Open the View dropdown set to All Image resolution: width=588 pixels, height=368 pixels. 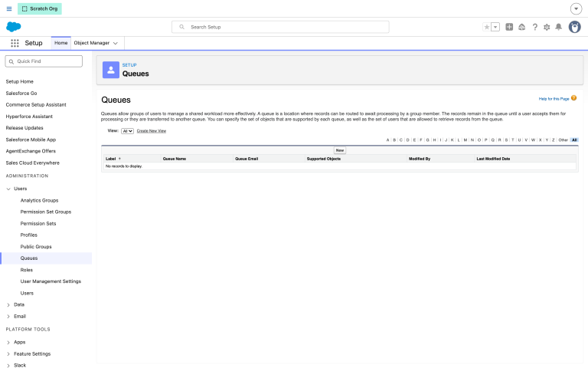tap(128, 131)
